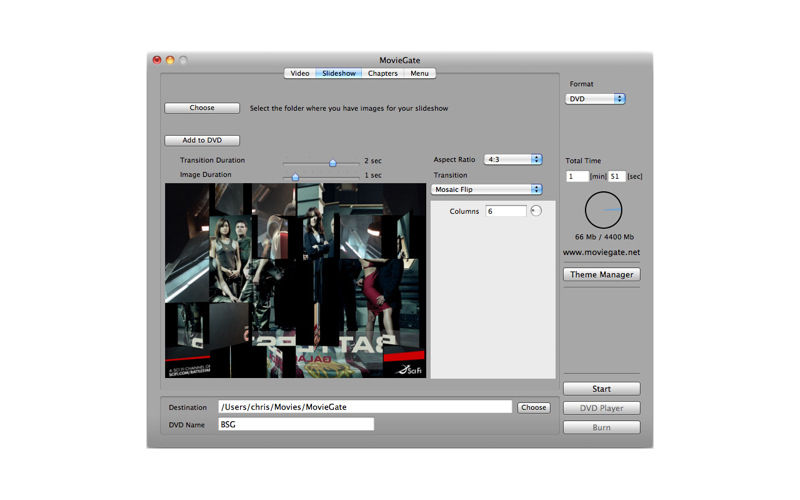Click Choose next to Destination path
The width and height of the screenshot is (800, 500).
[x=534, y=408]
